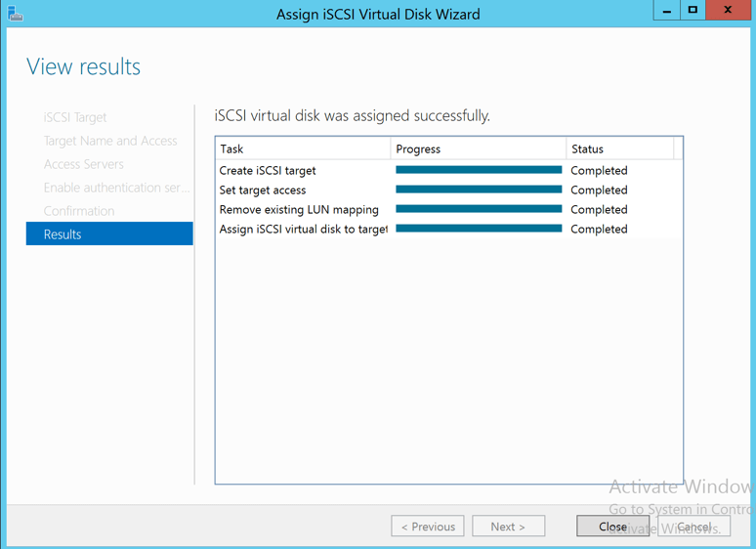Sort by the Task column header
This screenshot has height=549, width=756.
(303, 149)
